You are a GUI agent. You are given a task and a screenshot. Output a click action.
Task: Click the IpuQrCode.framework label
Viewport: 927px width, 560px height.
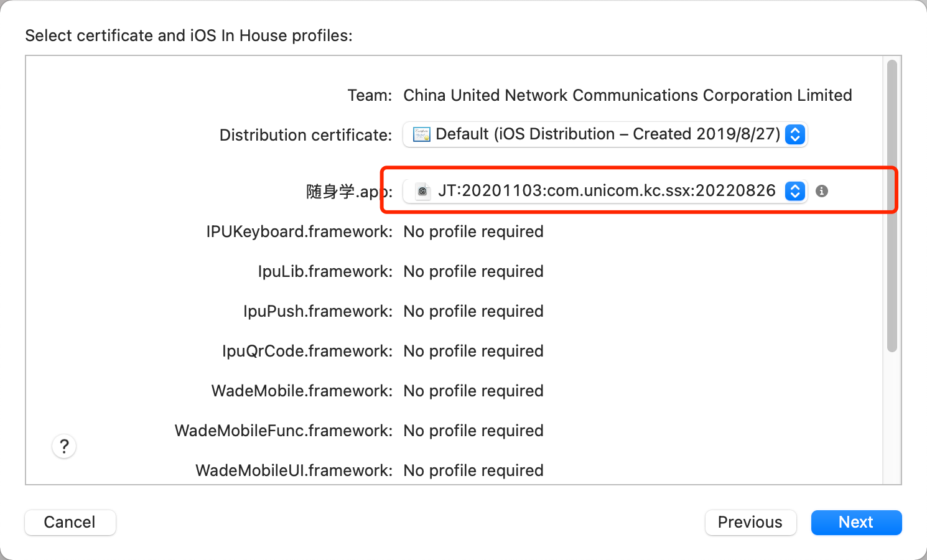(x=307, y=351)
